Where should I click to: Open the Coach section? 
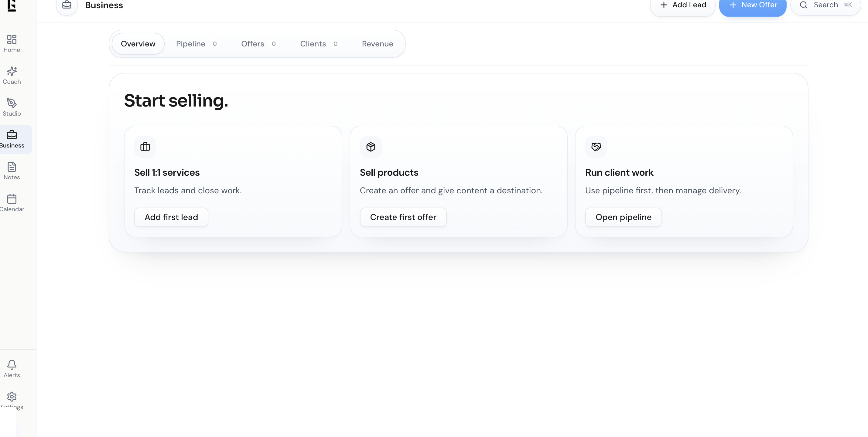[12, 75]
